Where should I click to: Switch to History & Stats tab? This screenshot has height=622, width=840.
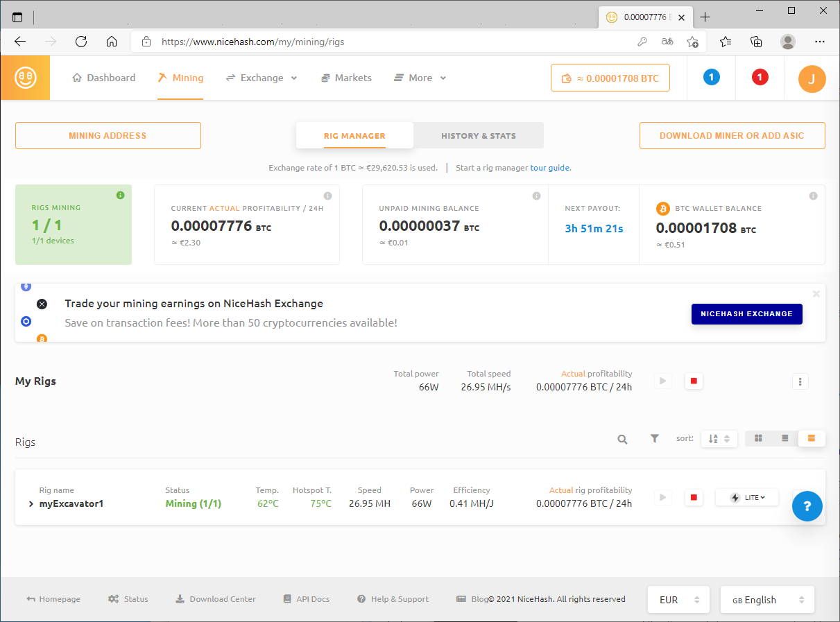[479, 136]
